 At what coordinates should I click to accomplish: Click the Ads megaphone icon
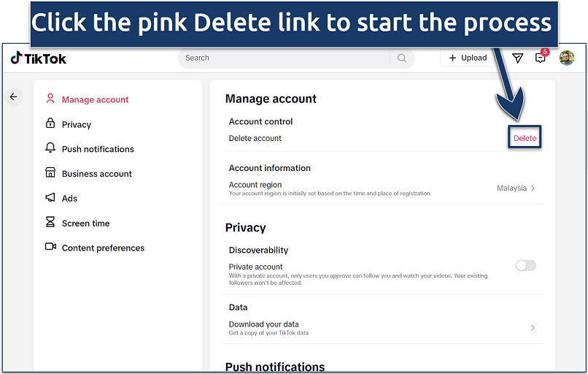(50, 197)
